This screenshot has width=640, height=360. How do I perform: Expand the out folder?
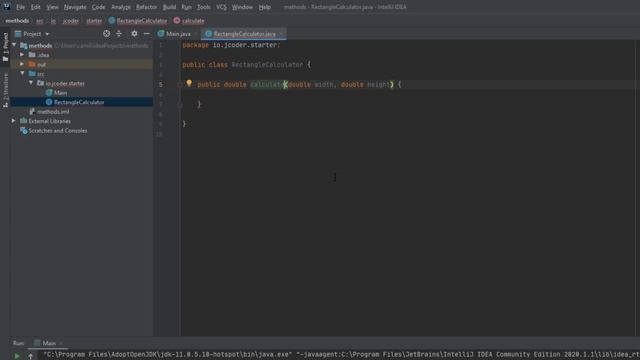(22, 64)
